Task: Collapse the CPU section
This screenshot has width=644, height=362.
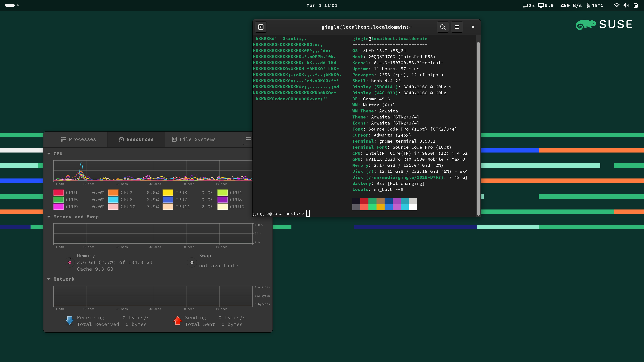Action: pyautogui.click(x=49, y=154)
